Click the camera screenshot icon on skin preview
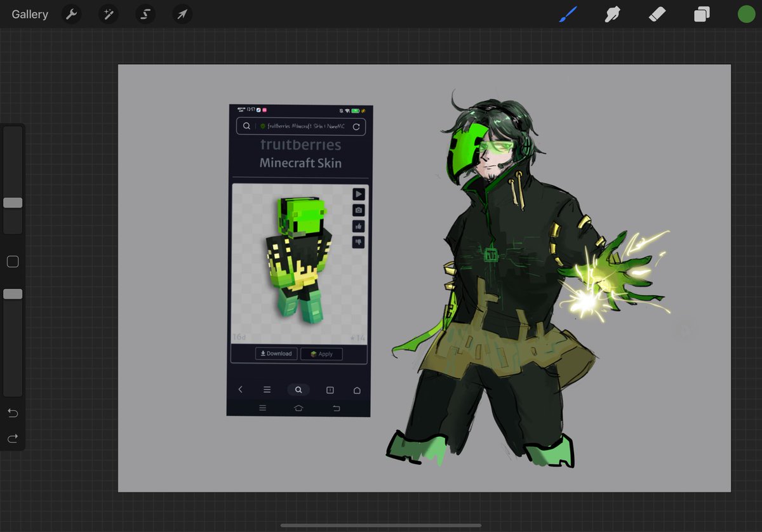Screen dimensions: 762x532 [359, 210]
